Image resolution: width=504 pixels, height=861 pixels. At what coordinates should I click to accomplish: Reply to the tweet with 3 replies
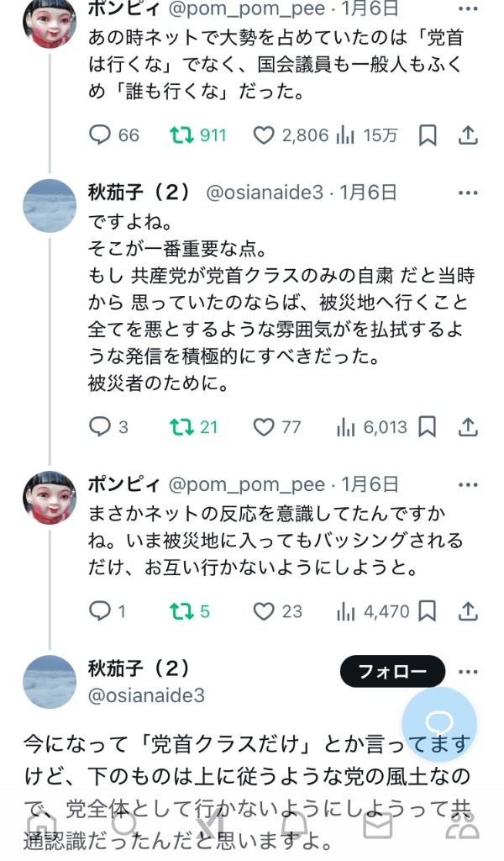[100, 427]
